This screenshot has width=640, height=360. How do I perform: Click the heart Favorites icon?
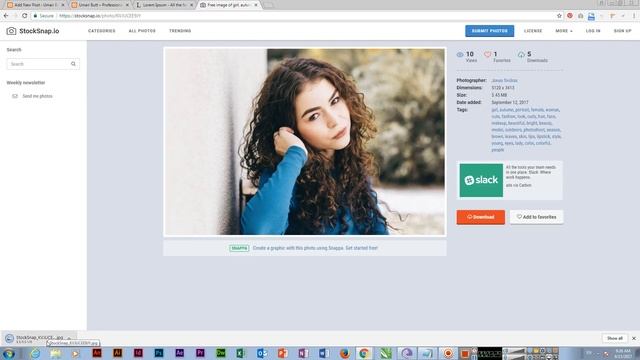pos(487,54)
